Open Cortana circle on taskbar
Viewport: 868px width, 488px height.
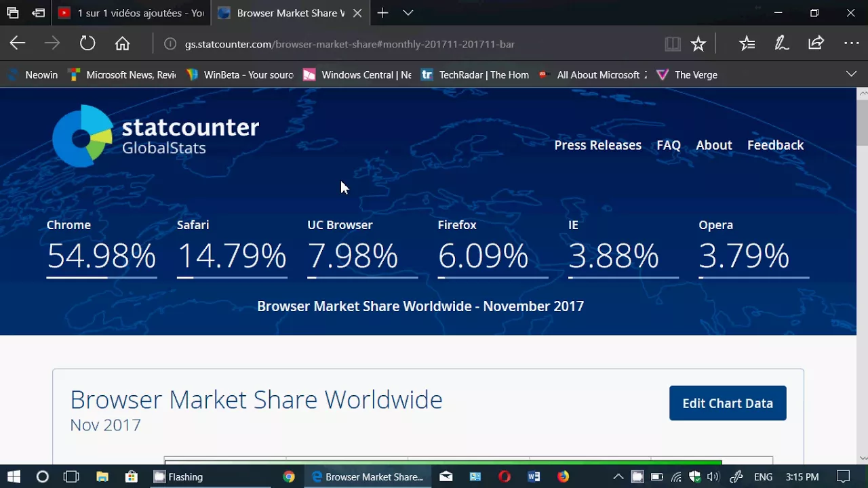click(x=42, y=476)
